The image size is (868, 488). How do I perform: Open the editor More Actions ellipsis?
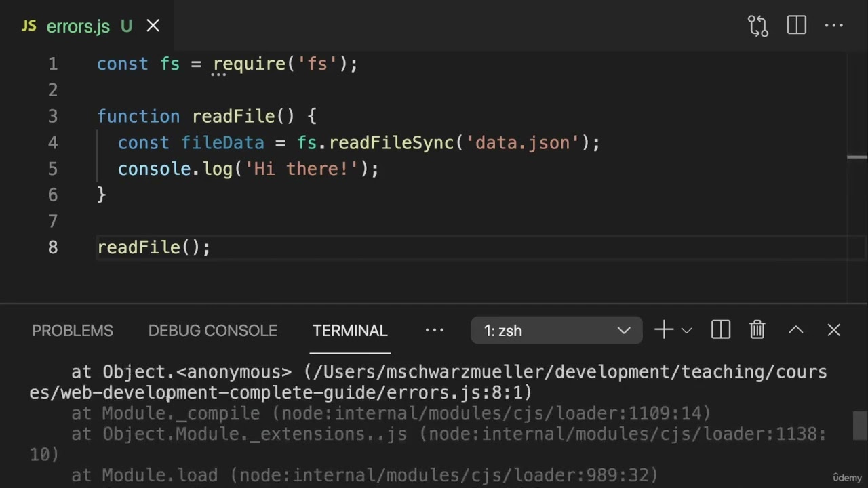click(834, 26)
